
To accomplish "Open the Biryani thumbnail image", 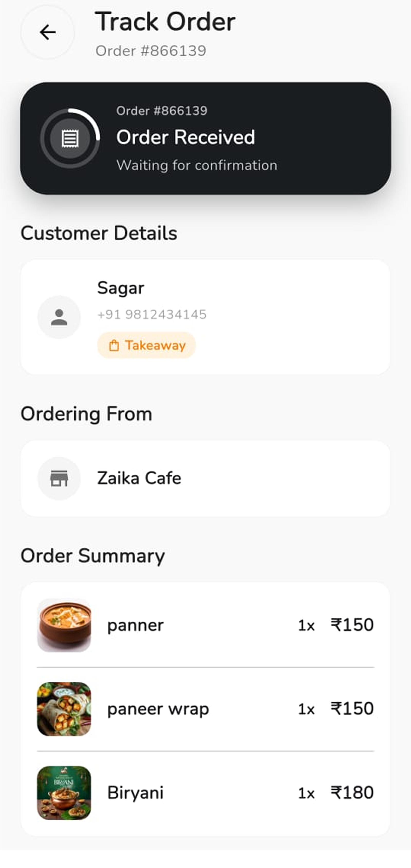I will coord(64,793).
